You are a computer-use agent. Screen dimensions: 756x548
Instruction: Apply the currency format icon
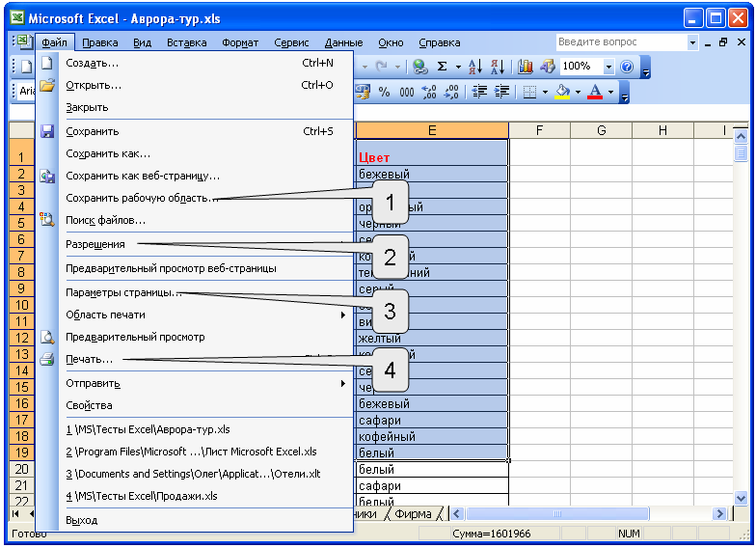click(x=363, y=92)
